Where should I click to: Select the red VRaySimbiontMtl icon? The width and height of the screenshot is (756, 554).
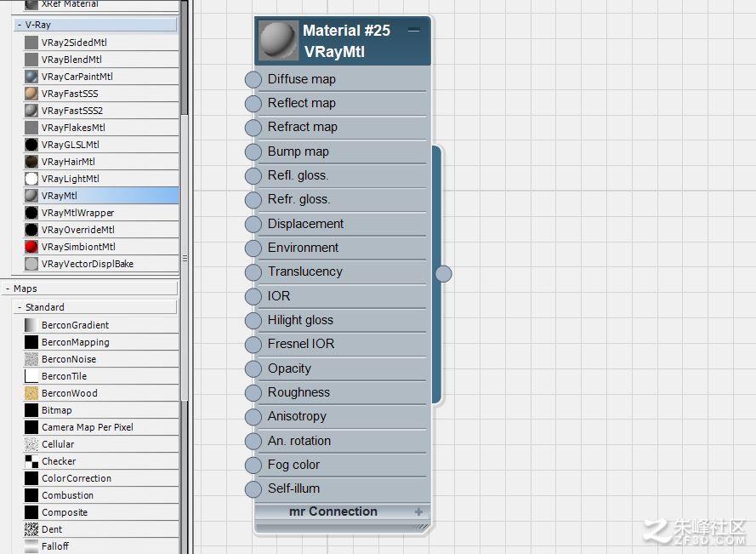click(31, 247)
